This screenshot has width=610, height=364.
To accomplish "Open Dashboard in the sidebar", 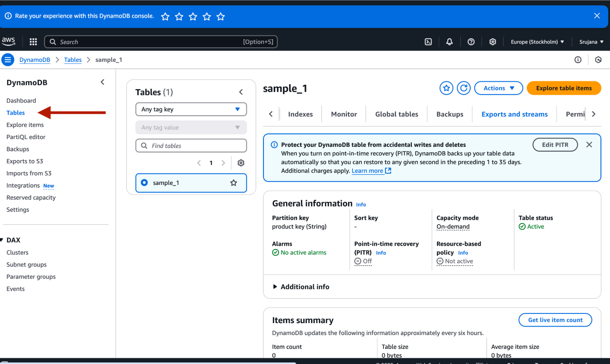I will pos(21,101).
